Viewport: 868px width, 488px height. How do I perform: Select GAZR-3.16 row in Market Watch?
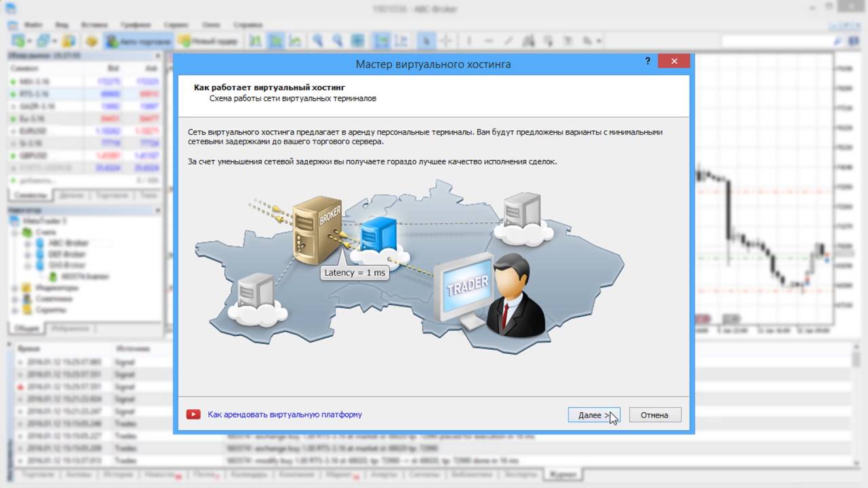(x=84, y=106)
